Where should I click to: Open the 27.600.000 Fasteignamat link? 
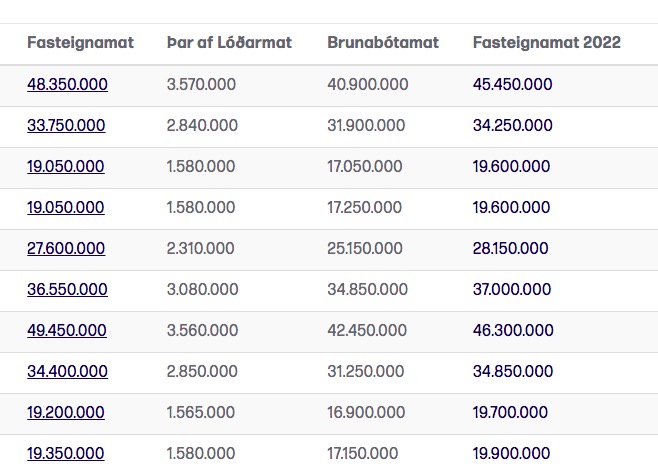pyautogui.click(x=66, y=248)
